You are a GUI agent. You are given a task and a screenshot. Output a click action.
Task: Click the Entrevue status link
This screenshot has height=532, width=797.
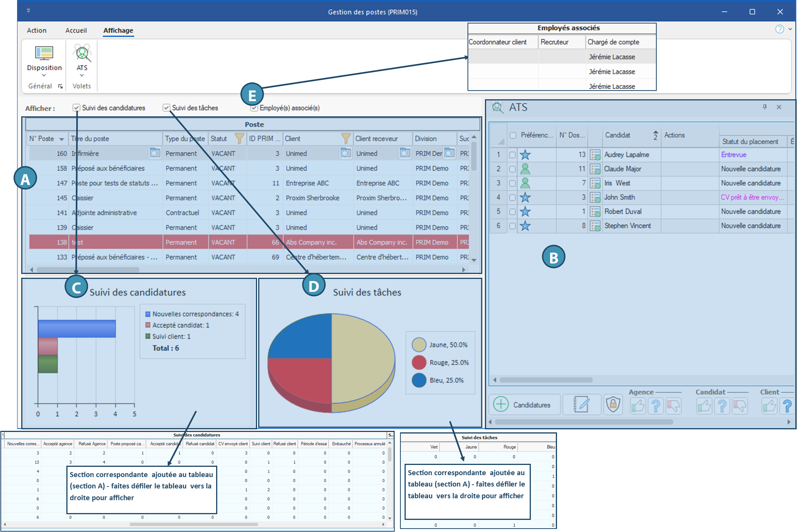pyautogui.click(x=733, y=155)
